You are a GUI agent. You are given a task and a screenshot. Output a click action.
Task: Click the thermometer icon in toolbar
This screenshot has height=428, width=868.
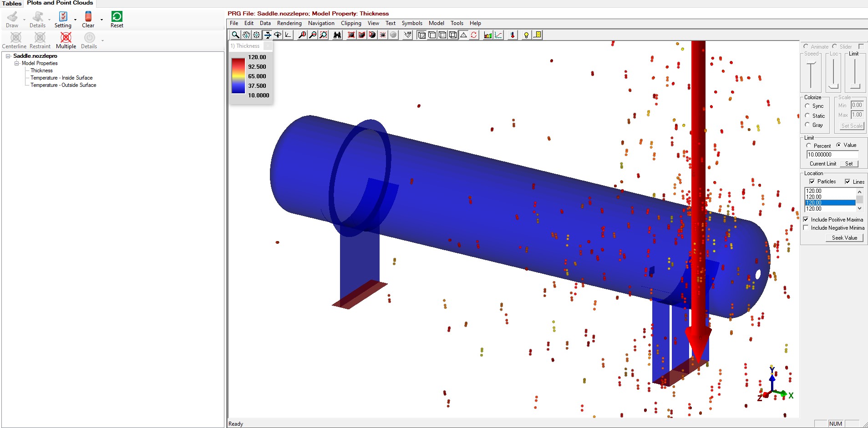513,35
